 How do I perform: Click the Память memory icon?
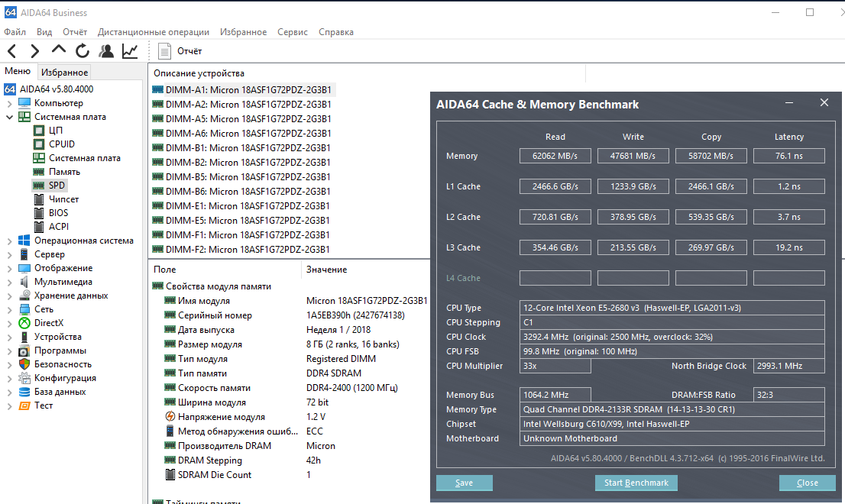(39, 172)
